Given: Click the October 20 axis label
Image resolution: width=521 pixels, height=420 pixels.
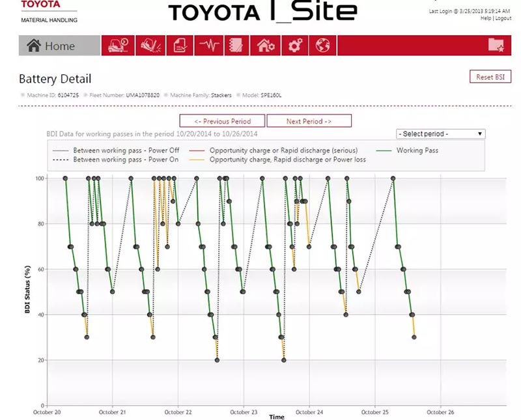Looking at the screenshot, I should (47, 412).
